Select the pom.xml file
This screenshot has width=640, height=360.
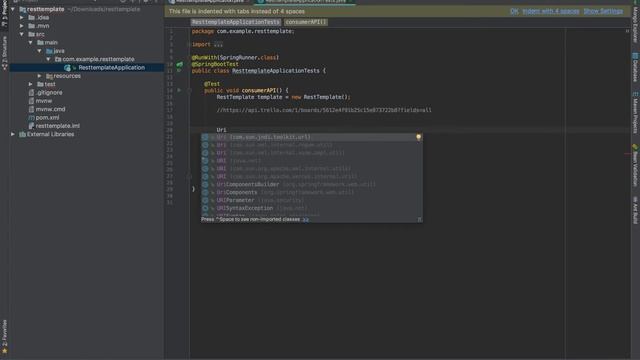point(47,118)
